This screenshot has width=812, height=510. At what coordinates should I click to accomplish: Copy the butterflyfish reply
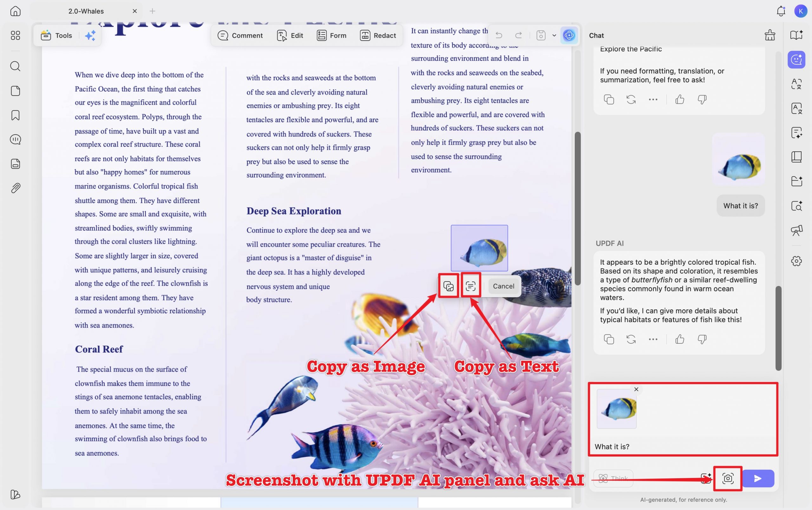coord(609,339)
